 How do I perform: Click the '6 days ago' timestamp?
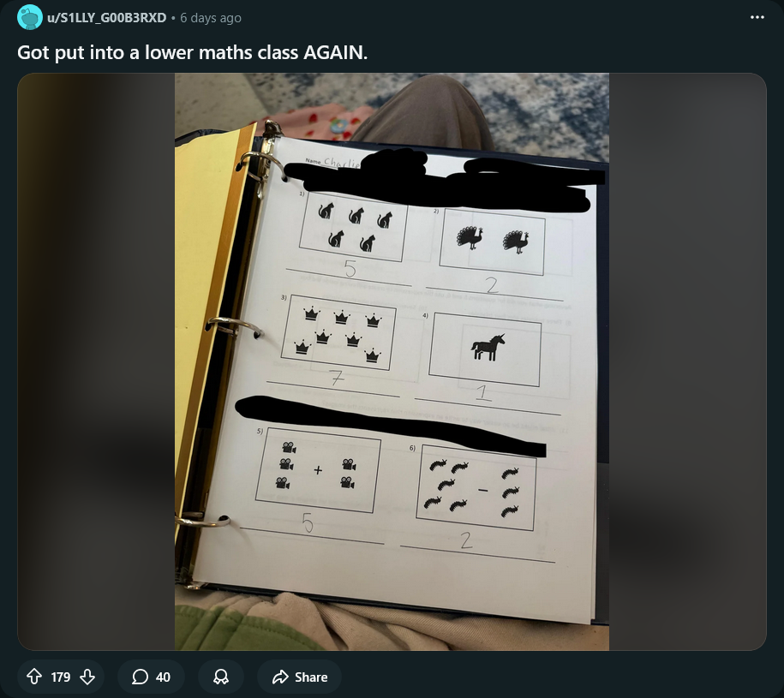(211, 18)
